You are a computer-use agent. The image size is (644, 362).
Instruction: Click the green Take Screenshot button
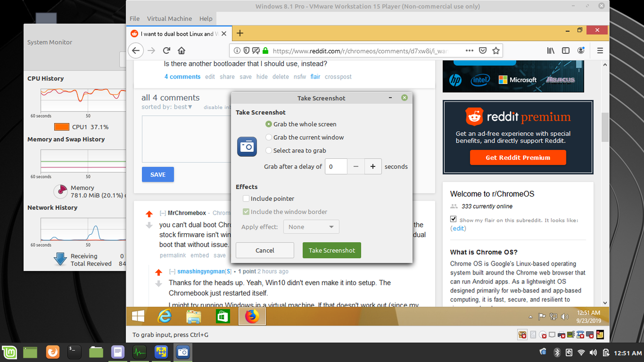tap(332, 250)
